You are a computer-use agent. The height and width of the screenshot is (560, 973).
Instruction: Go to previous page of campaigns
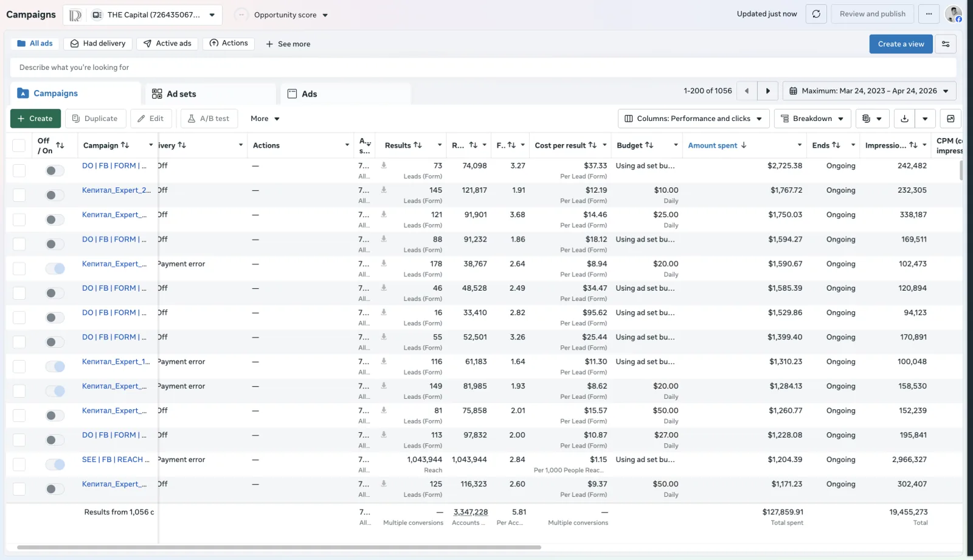[747, 91]
